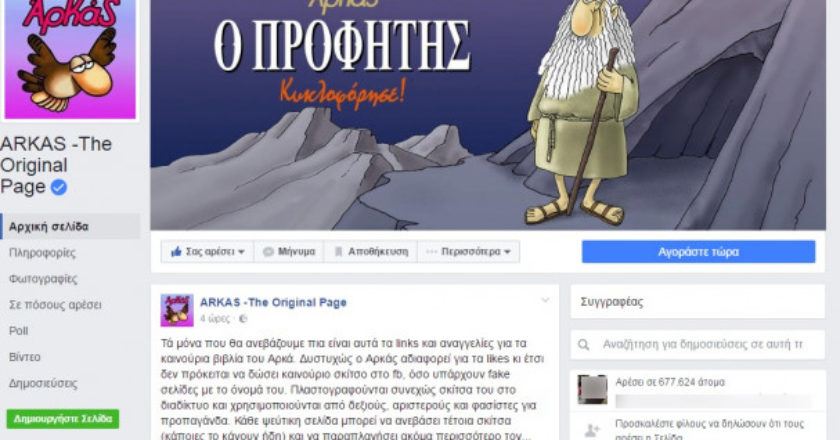Click the magnifier icon in post search
Image resolution: width=840 pixels, height=440 pixels.
click(x=583, y=345)
